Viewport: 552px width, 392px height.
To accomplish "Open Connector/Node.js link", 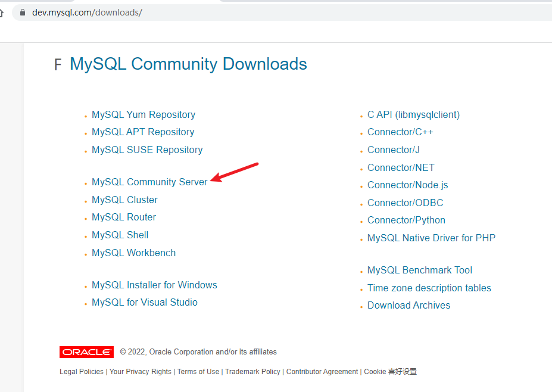I will click(408, 185).
